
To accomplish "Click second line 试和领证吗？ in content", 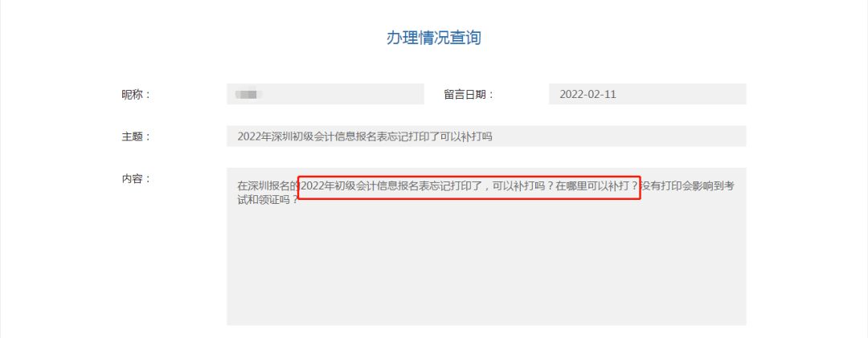I will [x=268, y=200].
